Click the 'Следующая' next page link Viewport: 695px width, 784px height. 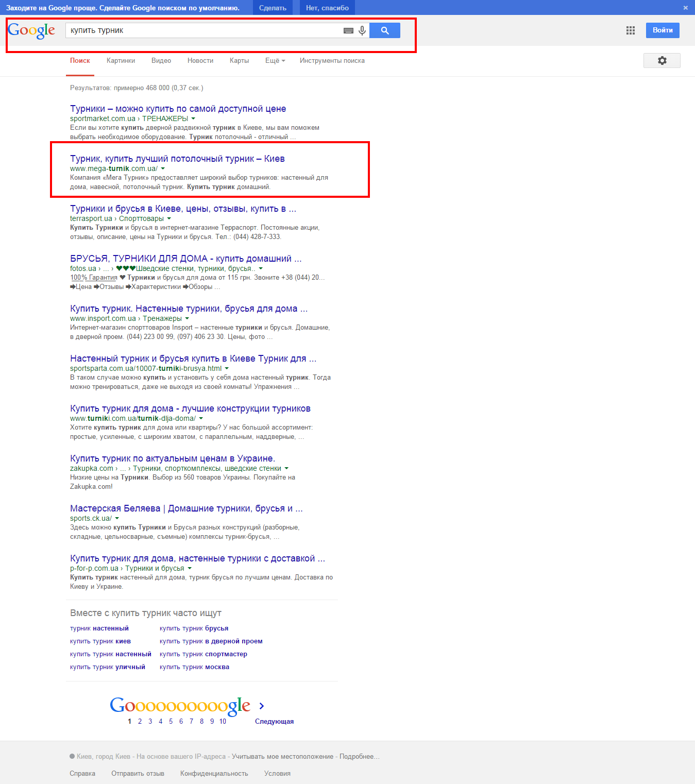274,721
